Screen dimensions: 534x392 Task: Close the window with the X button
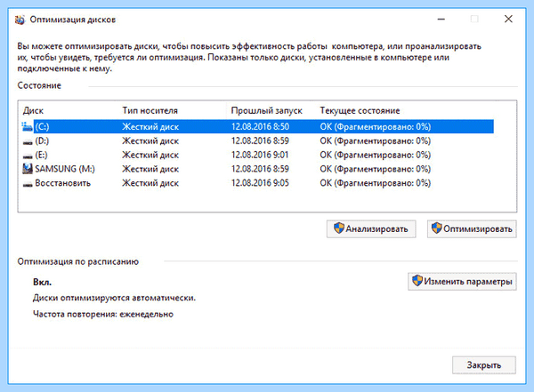tap(508, 19)
